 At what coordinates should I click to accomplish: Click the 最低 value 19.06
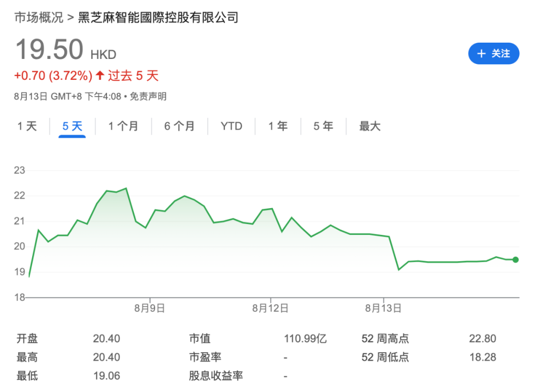[107, 376]
